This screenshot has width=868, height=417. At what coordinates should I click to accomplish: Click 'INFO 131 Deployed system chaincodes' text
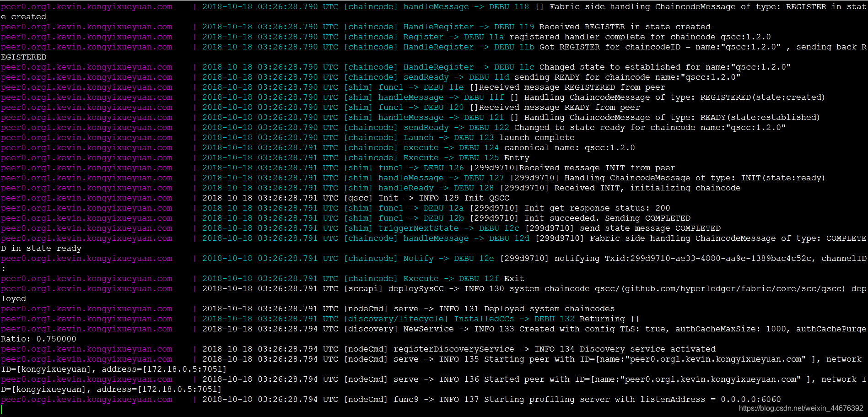(x=527, y=309)
